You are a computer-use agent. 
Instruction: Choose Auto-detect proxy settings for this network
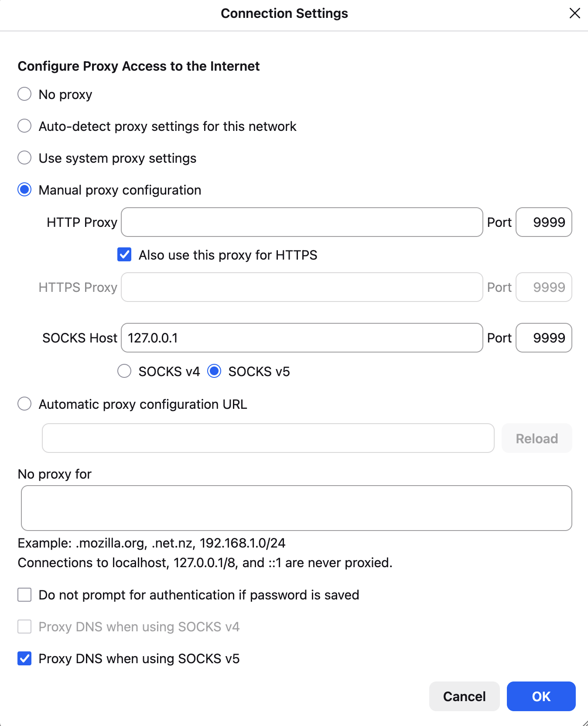pyautogui.click(x=24, y=126)
